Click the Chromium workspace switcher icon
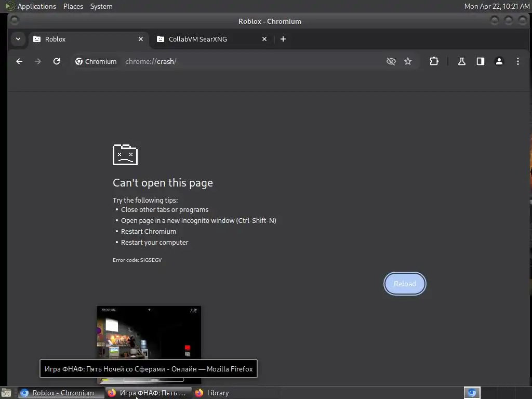The width and height of the screenshot is (532, 399). click(x=472, y=393)
